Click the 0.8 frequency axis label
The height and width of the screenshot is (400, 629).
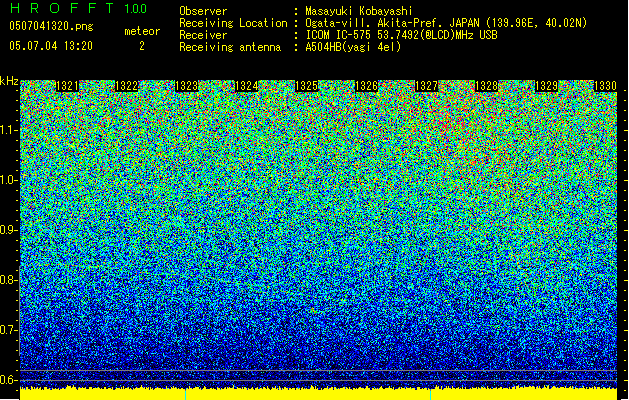9,280
